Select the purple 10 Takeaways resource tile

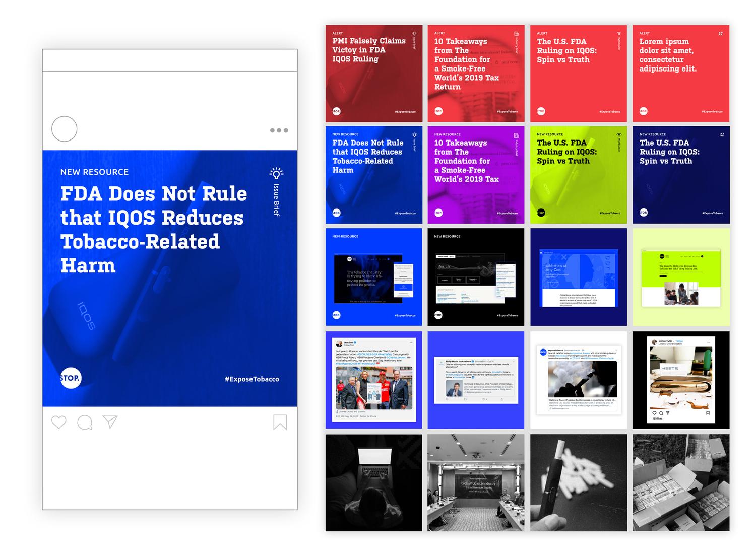[x=476, y=175]
